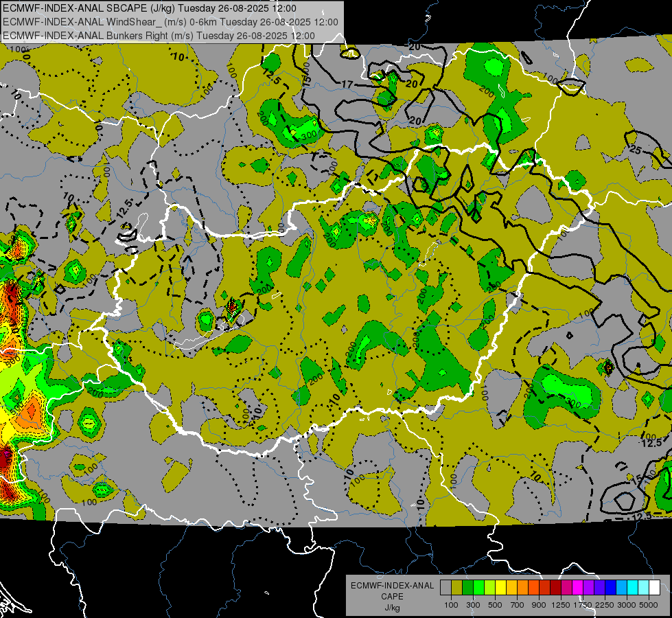Click the legend scale label 500
This screenshot has width=672, height=618.
click(x=495, y=605)
